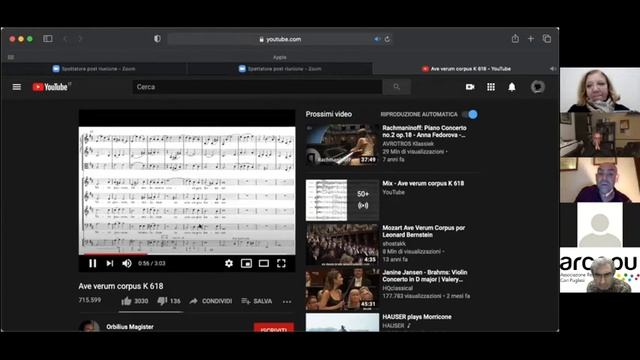Open the Janine Jansen video thumbnail
This screenshot has width=640, height=360.
[x=342, y=289]
